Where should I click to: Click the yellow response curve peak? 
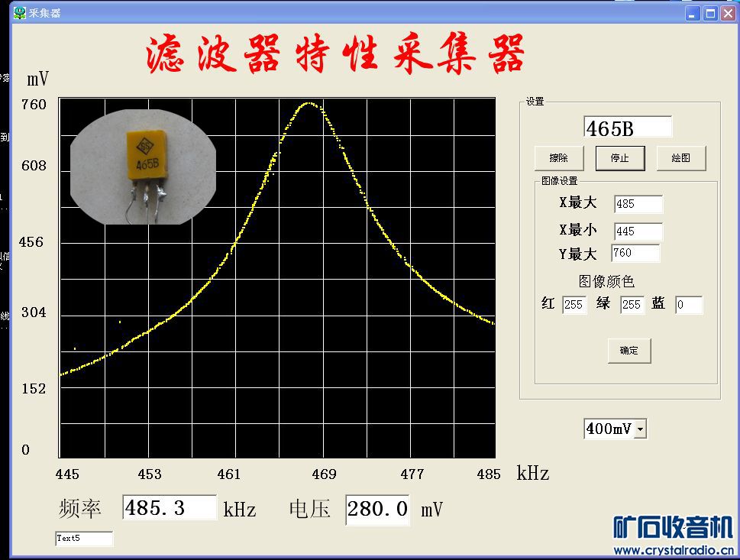[309, 103]
